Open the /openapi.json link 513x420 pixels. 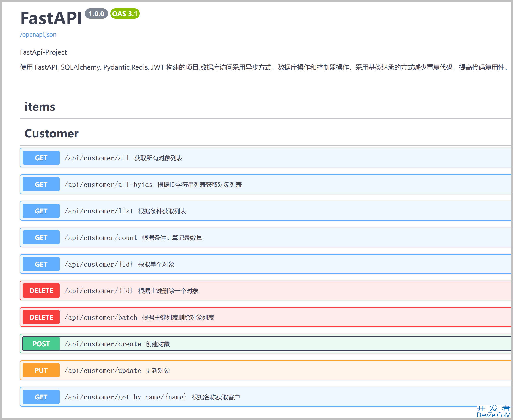38,35
